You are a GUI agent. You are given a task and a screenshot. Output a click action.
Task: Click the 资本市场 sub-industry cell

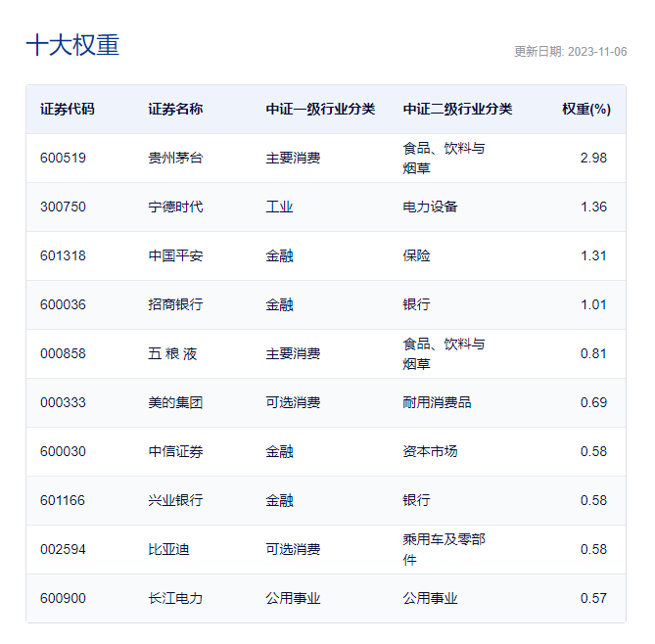(430, 451)
